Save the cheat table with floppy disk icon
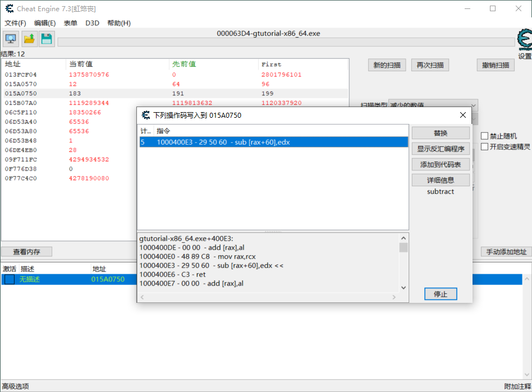This screenshot has height=392, width=532. pyautogui.click(x=47, y=38)
